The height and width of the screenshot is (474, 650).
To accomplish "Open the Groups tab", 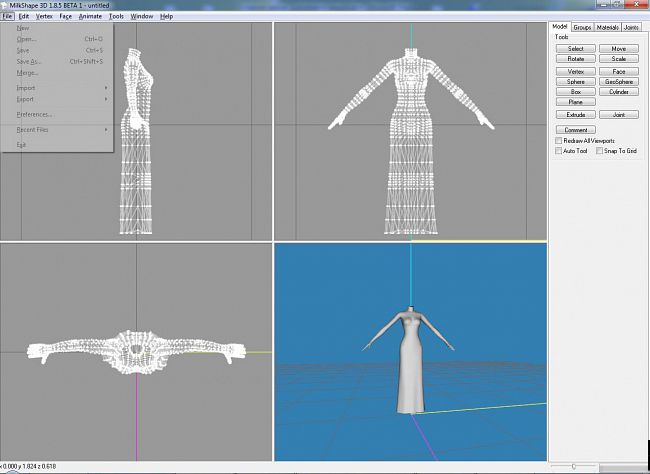I will coord(582,27).
